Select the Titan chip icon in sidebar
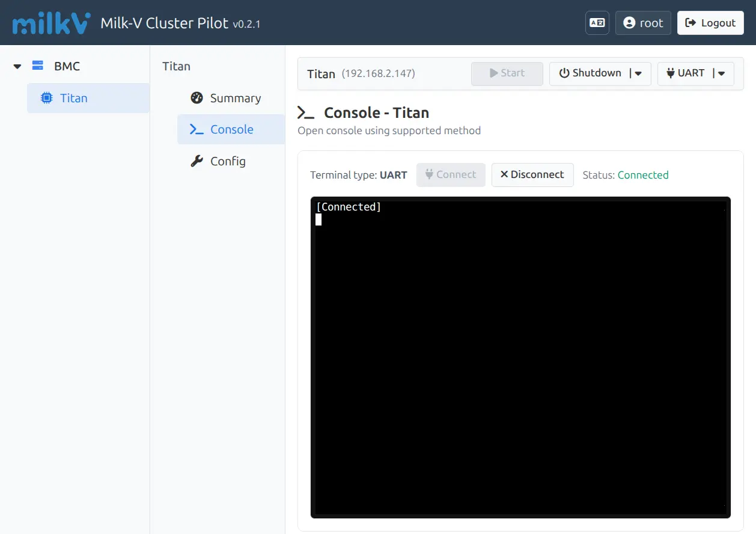Screen dimensions: 756x534 pyautogui.click(x=46, y=98)
